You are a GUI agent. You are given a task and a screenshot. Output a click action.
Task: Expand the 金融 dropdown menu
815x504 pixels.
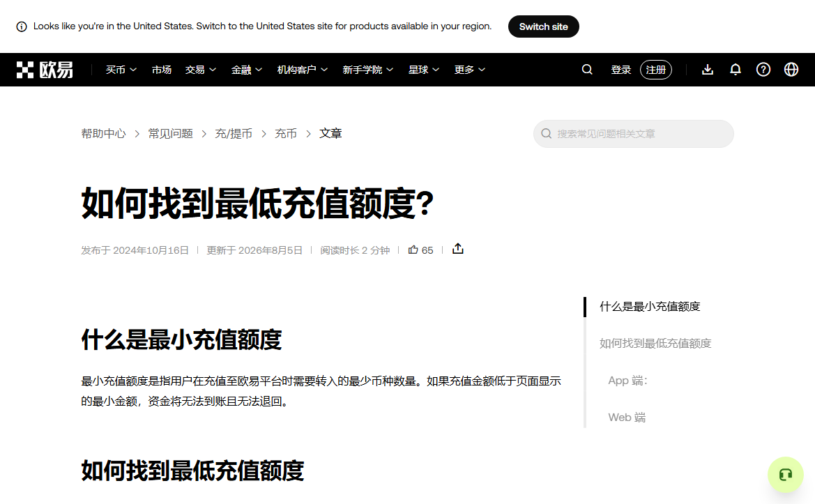click(247, 70)
